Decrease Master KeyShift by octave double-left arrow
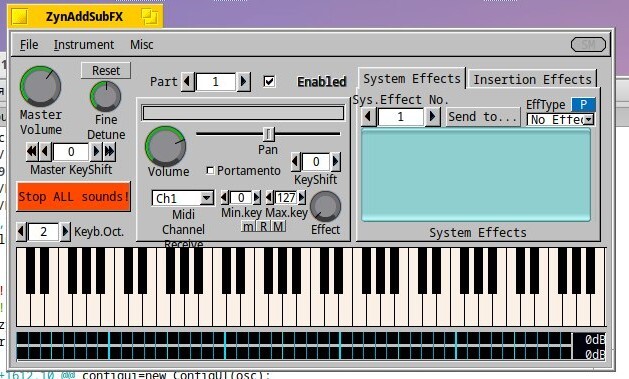Viewport: 629px width, 379px height. 32,152
